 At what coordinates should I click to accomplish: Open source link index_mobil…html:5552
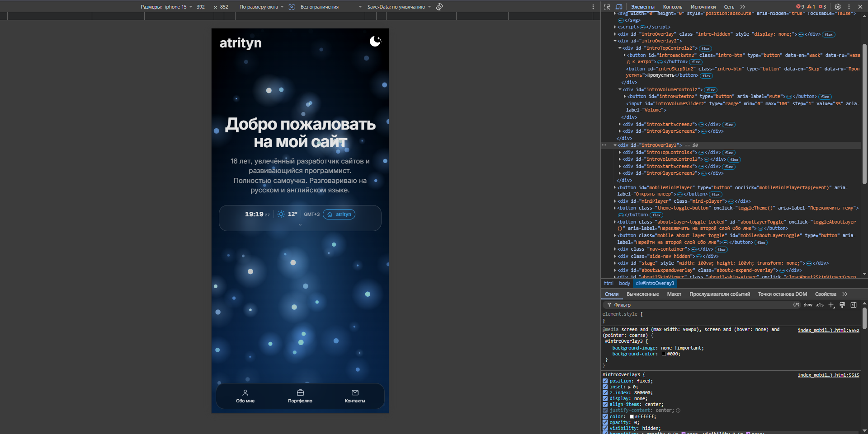click(828, 330)
